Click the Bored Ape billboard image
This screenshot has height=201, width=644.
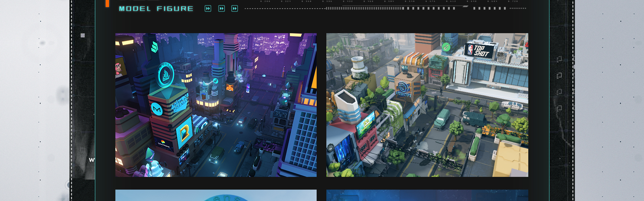(x=119, y=69)
